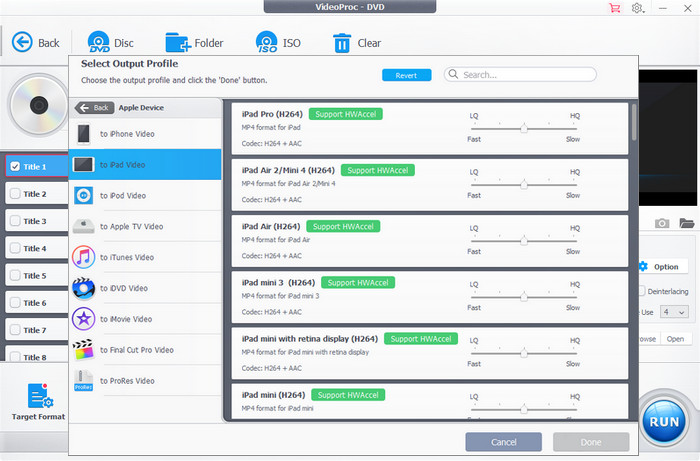
Task: Click the ProRes file icon
Action: click(83, 381)
